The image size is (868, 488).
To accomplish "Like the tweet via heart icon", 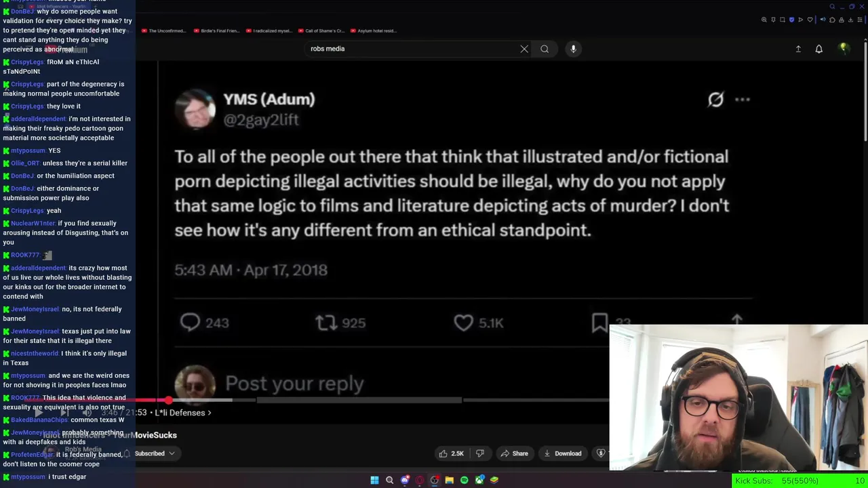I will click(x=464, y=323).
